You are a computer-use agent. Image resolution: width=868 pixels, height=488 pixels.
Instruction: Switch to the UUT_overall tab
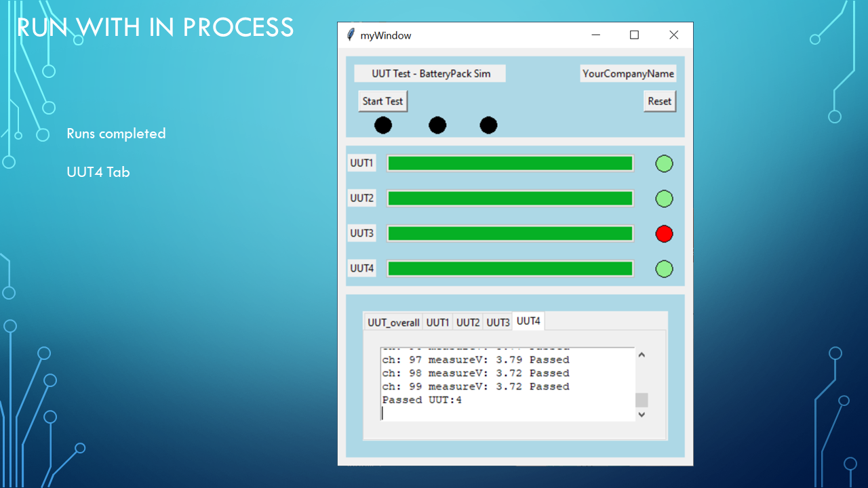393,322
